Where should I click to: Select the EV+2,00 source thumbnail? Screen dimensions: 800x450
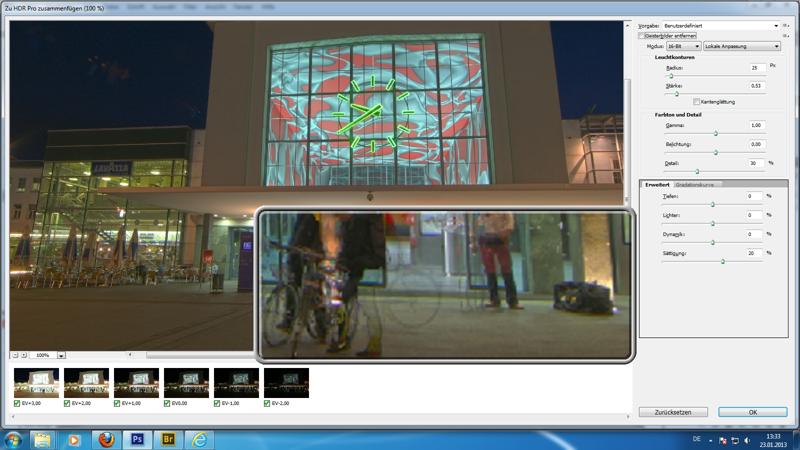86,383
